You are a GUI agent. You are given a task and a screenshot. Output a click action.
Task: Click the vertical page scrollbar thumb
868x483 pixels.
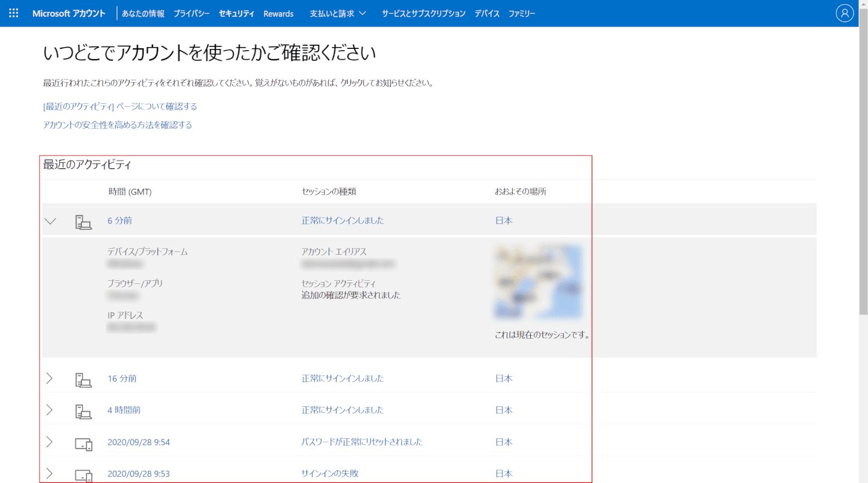tap(863, 161)
